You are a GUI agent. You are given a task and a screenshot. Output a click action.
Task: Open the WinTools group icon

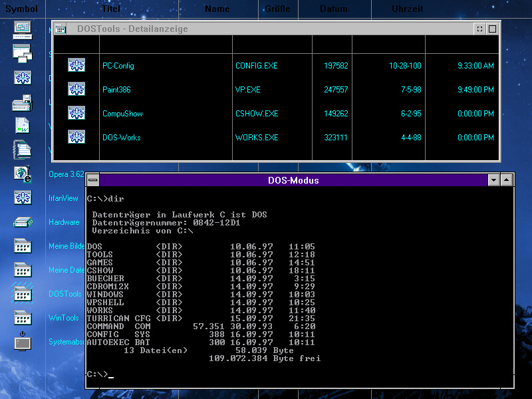click(23, 318)
